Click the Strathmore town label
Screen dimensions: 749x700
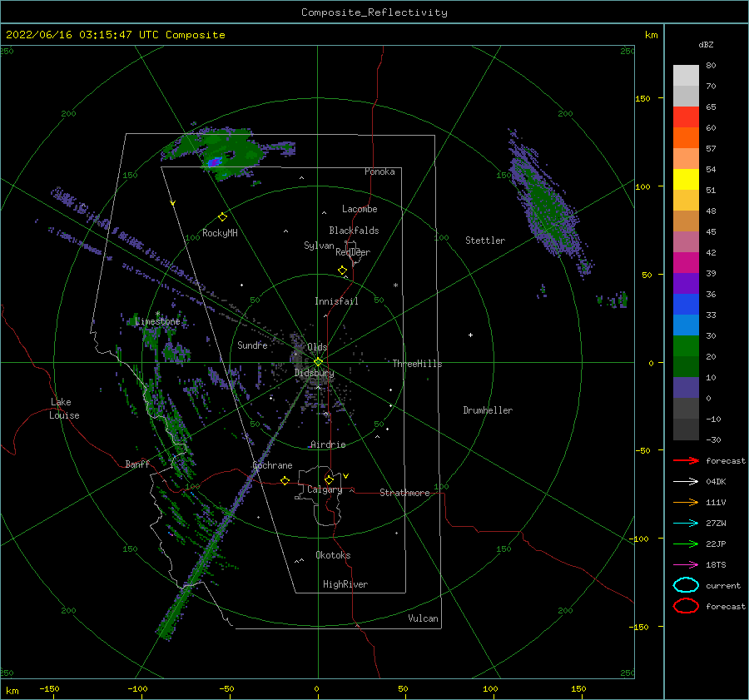[x=404, y=493]
